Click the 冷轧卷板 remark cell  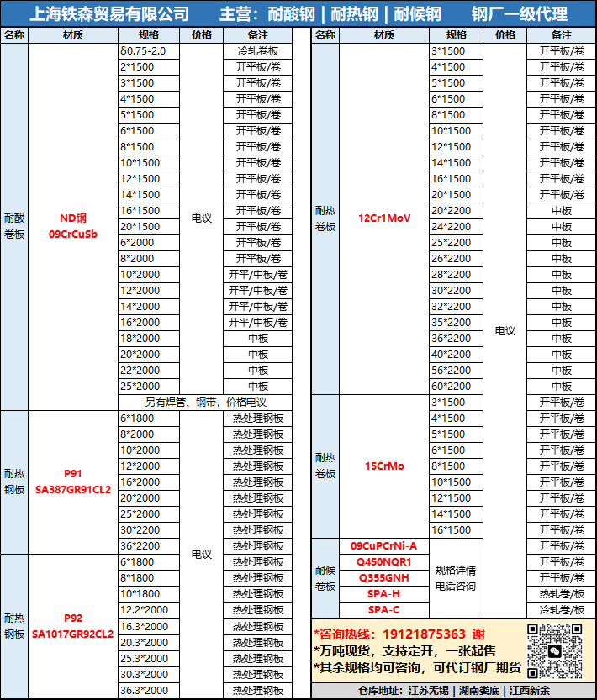pos(258,51)
